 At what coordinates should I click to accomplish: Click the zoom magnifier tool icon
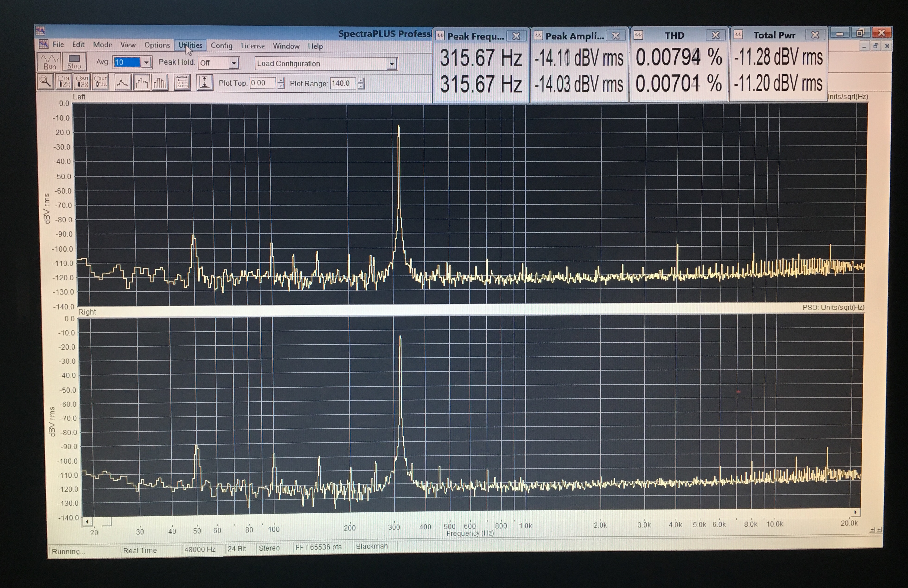(45, 82)
